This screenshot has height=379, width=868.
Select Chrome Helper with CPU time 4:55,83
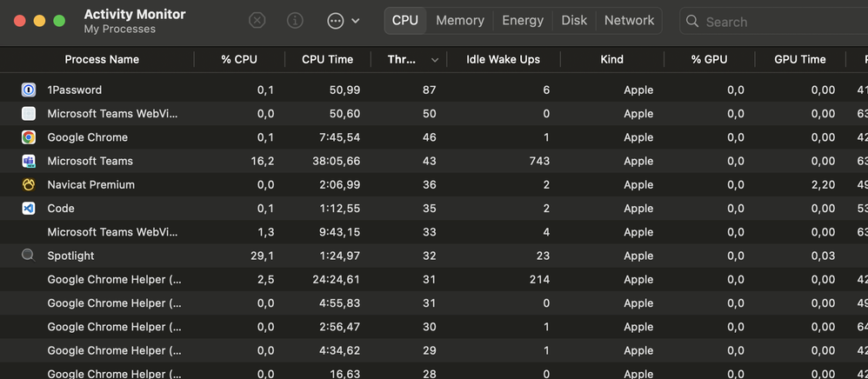tap(114, 303)
